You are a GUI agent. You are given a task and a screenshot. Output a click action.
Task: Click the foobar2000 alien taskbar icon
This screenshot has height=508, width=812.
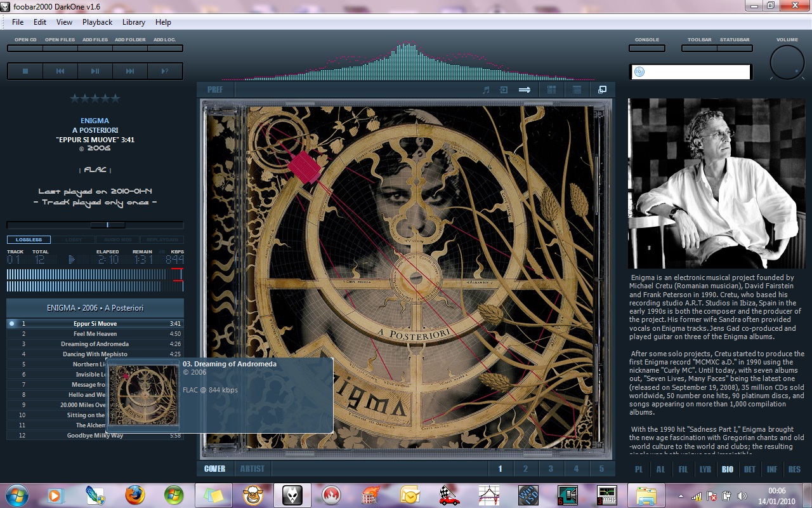tap(292, 495)
